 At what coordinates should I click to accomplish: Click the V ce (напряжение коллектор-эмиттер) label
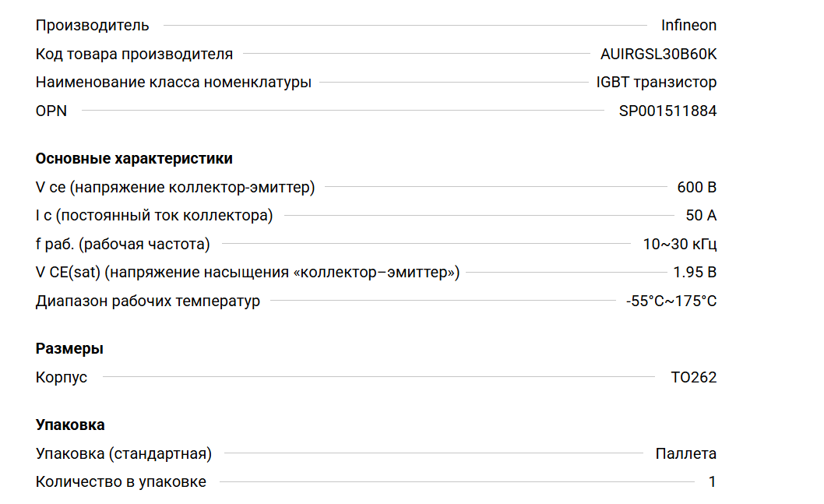[175, 187]
